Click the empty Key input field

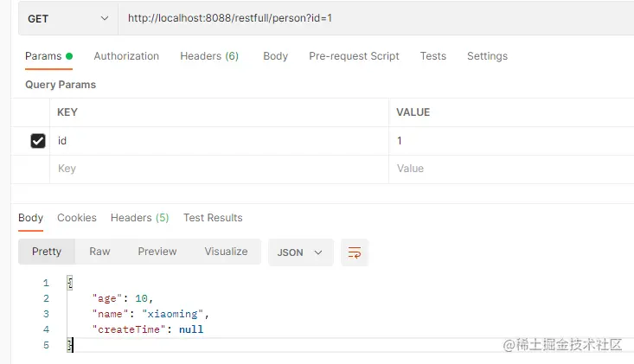pyautogui.click(x=219, y=169)
